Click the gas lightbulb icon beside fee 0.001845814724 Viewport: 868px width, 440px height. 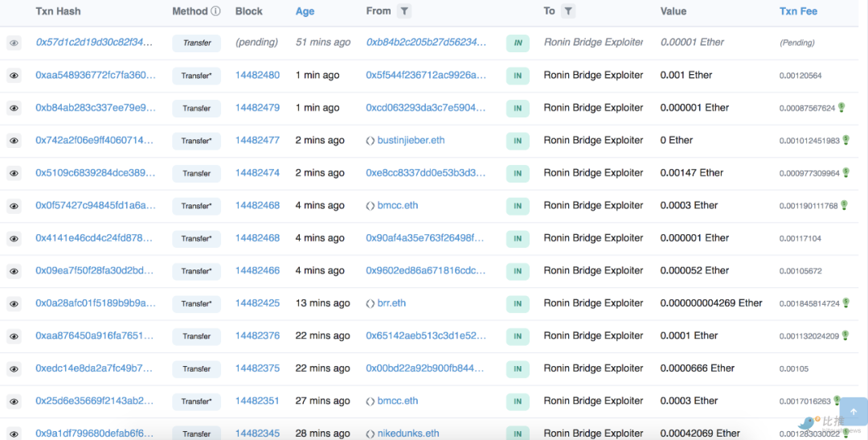point(845,303)
